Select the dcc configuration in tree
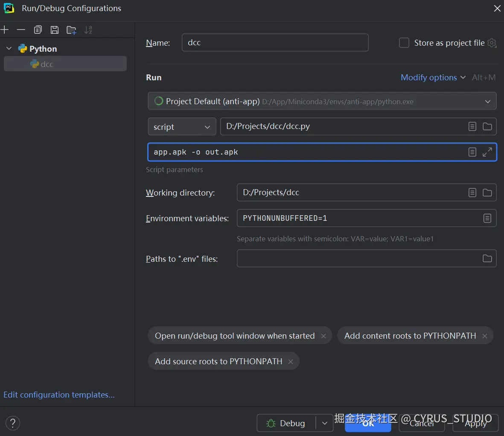Screen dimensions: 504x436 click(x=65, y=64)
